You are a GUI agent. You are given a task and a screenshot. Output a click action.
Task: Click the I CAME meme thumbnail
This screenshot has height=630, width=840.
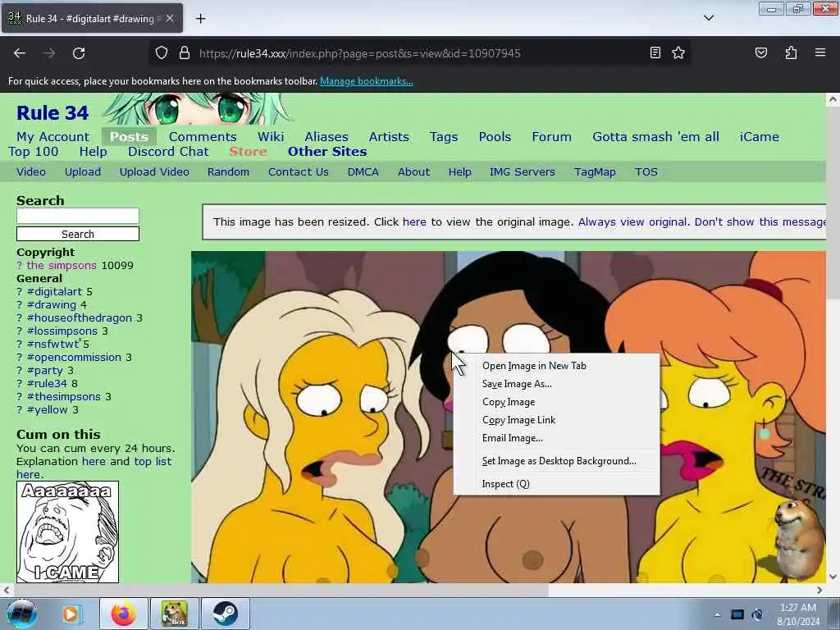click(67, 532)
